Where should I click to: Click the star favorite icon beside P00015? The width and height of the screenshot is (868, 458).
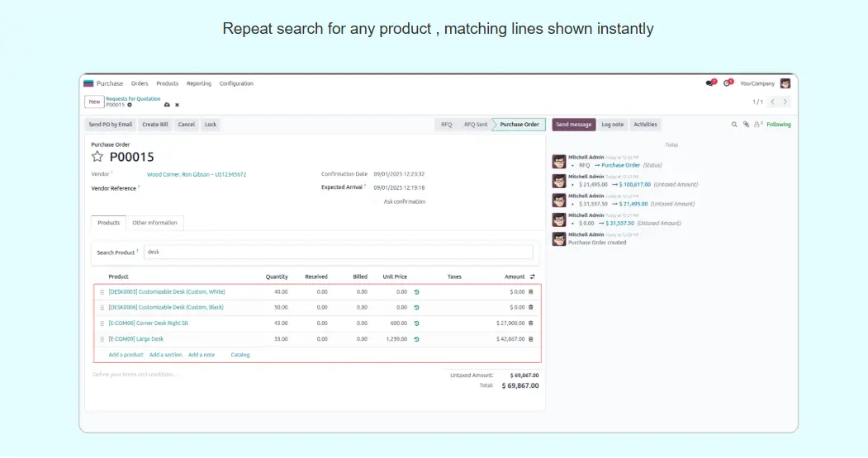click(x=97, y=157)
